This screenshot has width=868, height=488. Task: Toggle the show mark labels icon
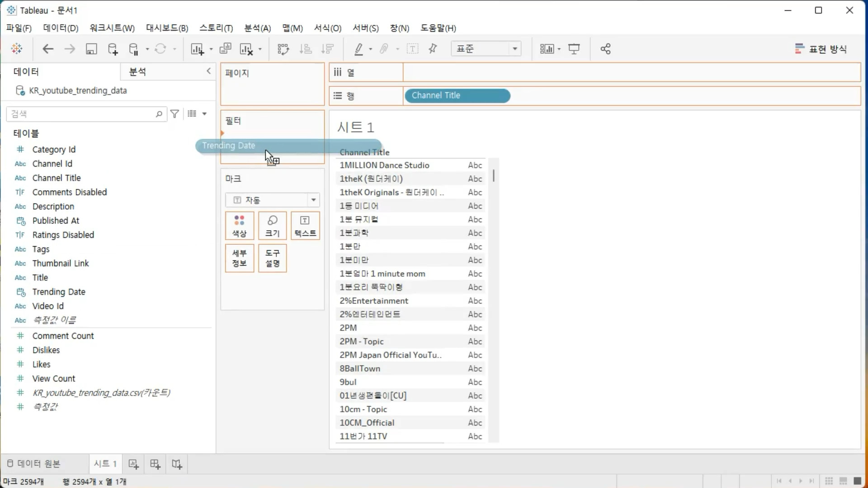(412, 49)
